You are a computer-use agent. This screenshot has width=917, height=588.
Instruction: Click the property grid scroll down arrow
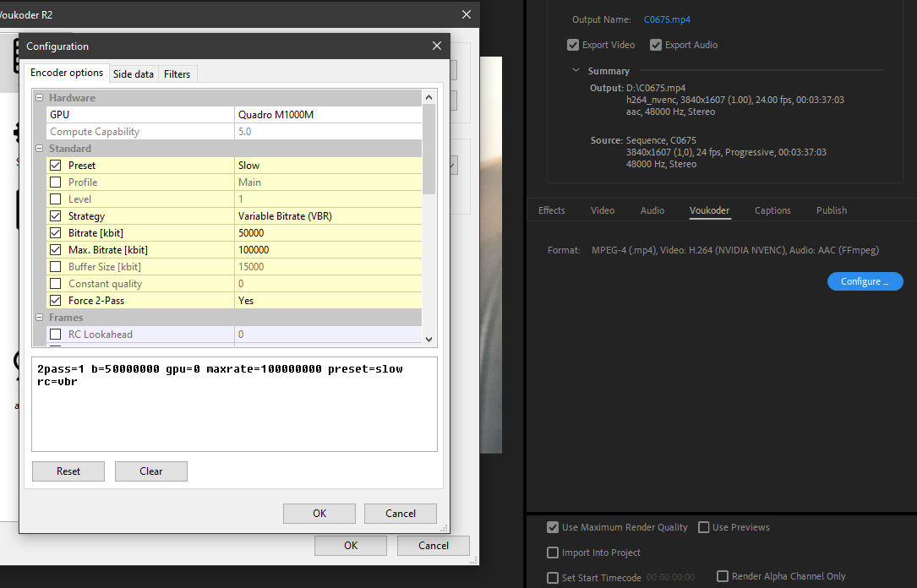point(428,339)
